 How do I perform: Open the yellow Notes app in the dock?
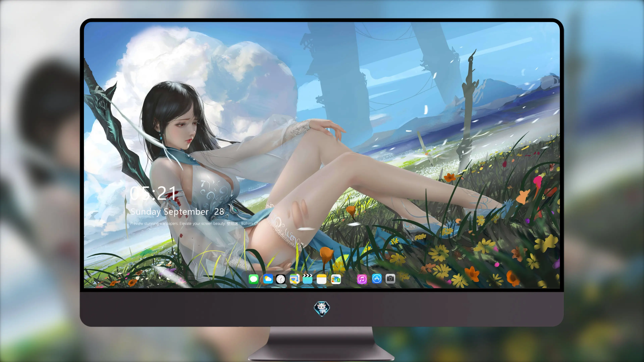321,279
